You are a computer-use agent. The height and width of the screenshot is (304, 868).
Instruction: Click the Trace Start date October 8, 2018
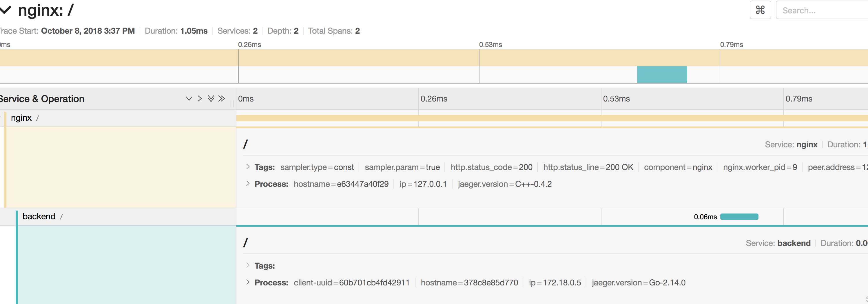pyautogui.click(x=87, y=31)
